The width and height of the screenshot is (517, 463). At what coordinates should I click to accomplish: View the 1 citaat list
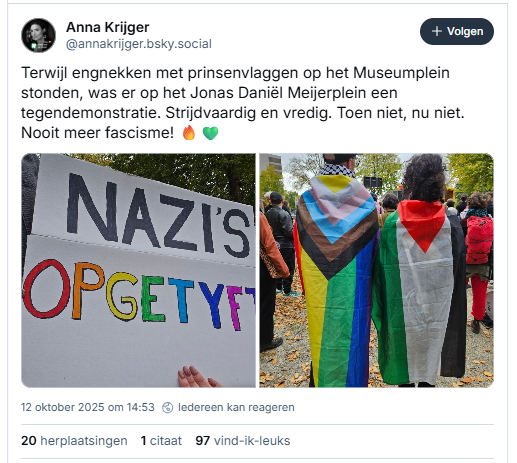[x=161, y=441]
